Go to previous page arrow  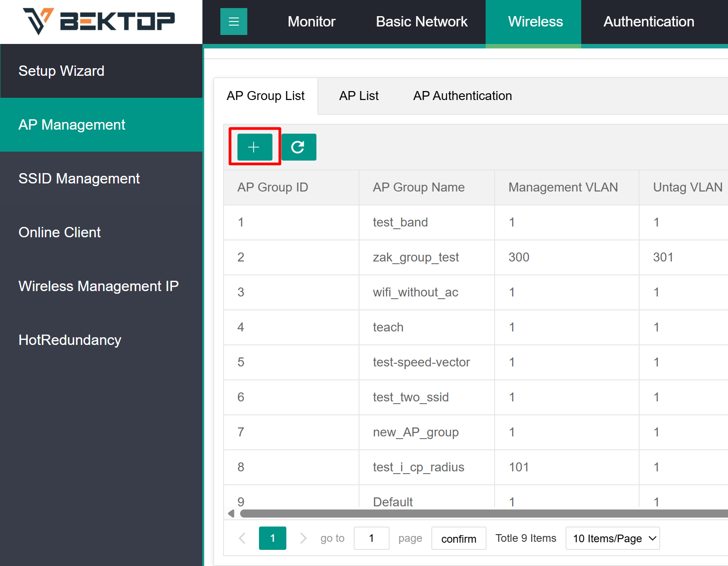242,538
